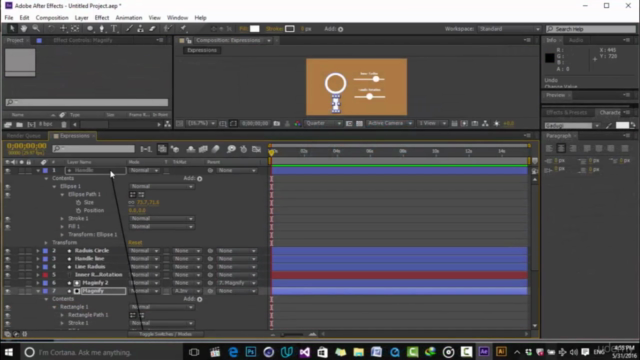Select the Zoom magnifier tool
The width and height of the screenshot is (640, 360).
pyautogui.click(x=36, y=29)
